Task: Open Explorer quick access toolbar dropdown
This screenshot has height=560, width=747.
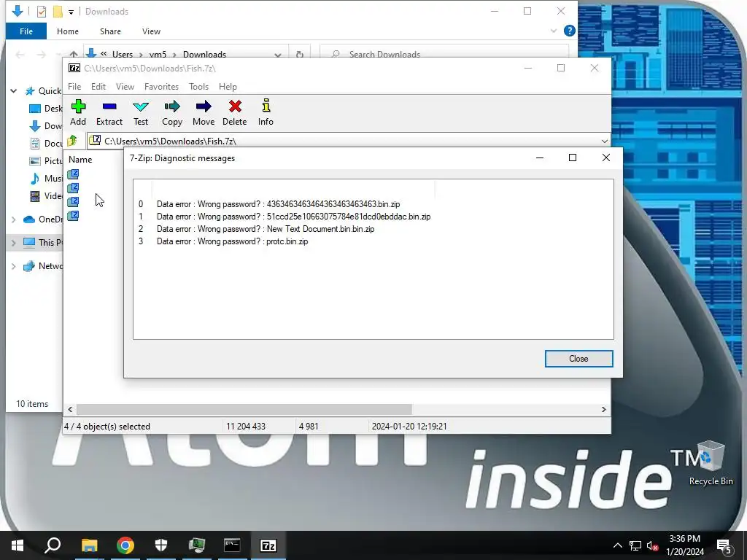Action: coord(71,12)
